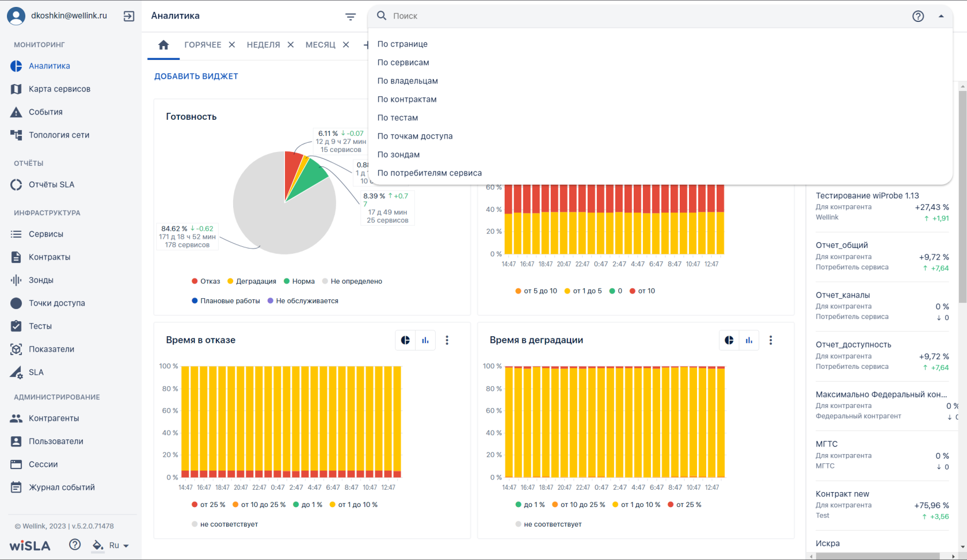The height and width of the screenshot is (560, 967).
Task: Close the МЕСЯЦ tab
Action: (346, 45)
